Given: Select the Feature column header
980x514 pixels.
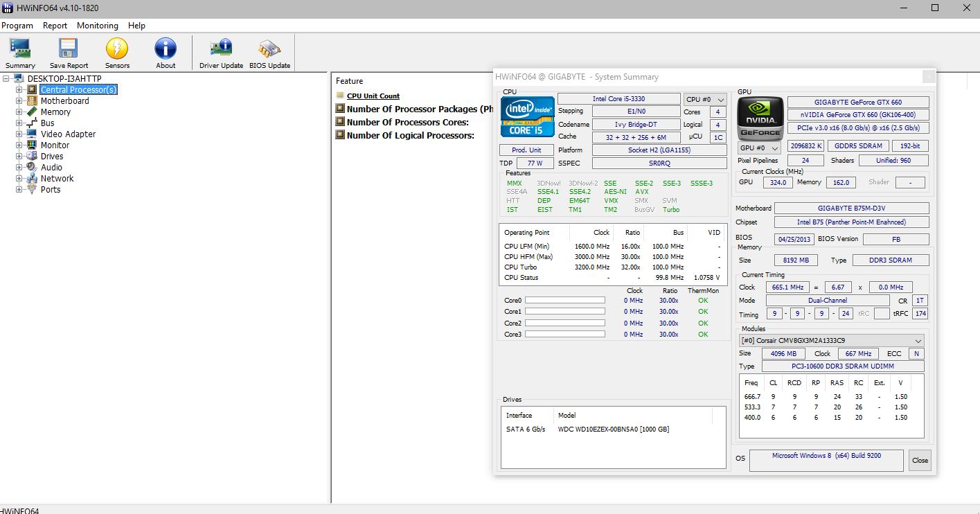Looking at the screenshot, I should click(x=349, y=81).
